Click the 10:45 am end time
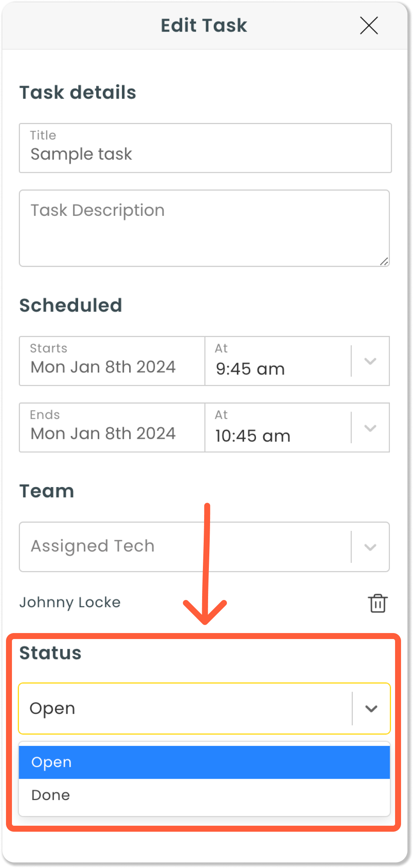Screen dimensions: 413x868 pos(252,436)
